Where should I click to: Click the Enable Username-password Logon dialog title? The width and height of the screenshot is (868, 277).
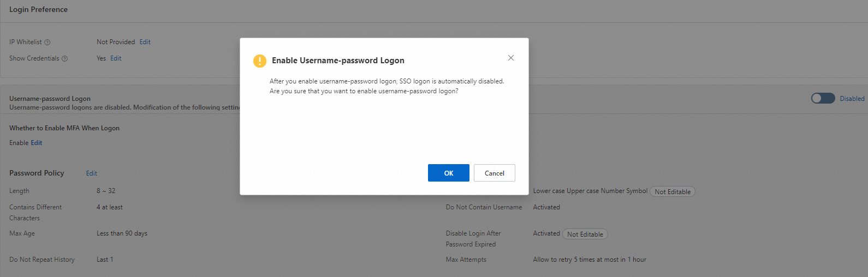click(338, 61)
